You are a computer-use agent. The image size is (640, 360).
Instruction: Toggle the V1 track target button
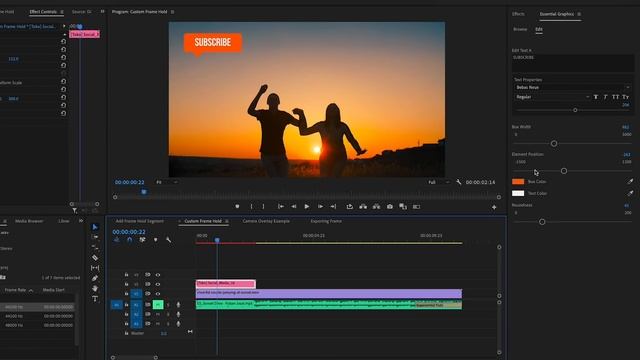136,293
